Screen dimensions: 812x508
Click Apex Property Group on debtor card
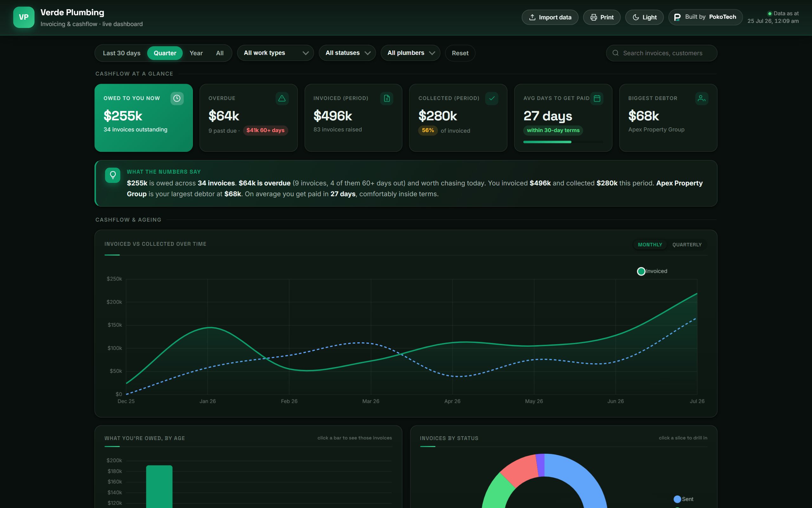(x=656, y=130)
